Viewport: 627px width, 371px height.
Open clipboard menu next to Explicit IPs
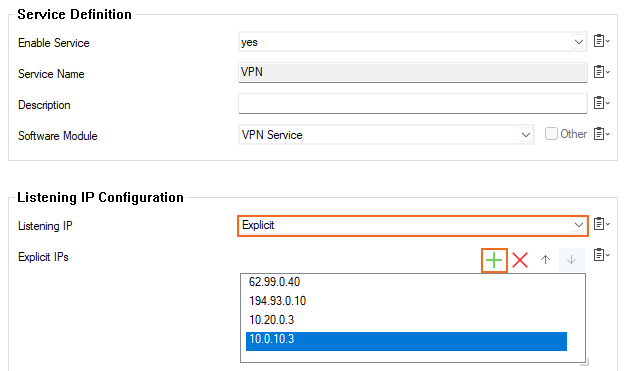point(601,255)
